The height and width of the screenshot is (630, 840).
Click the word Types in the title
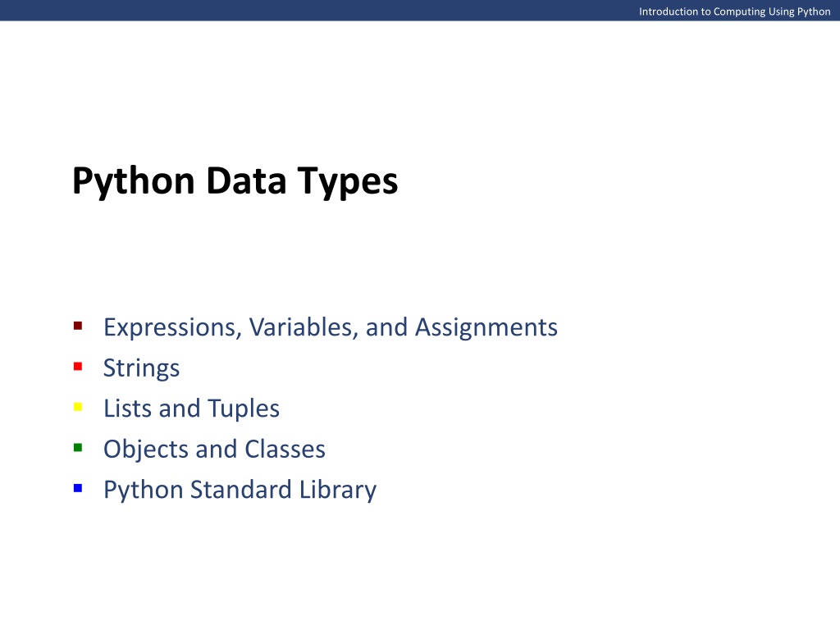point(348,183)
